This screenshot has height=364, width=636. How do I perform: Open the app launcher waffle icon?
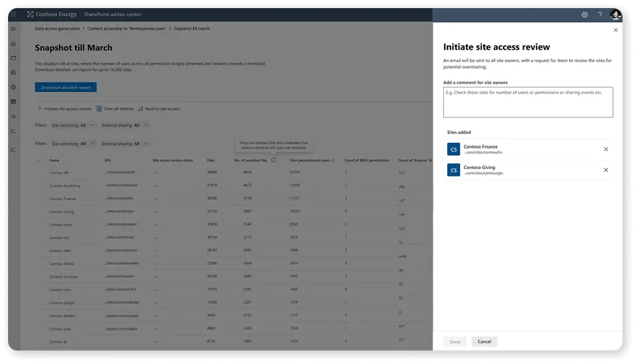[14, 14]
